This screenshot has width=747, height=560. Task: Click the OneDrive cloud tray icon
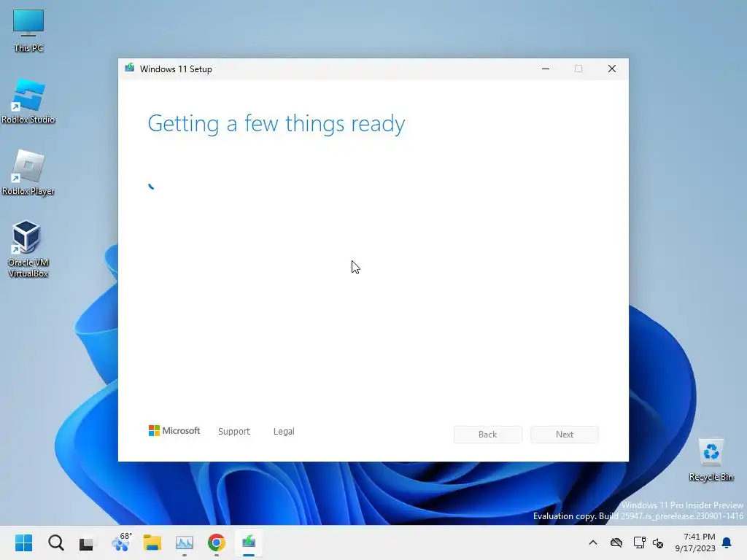pyautogui.click(x=616, y=542)
